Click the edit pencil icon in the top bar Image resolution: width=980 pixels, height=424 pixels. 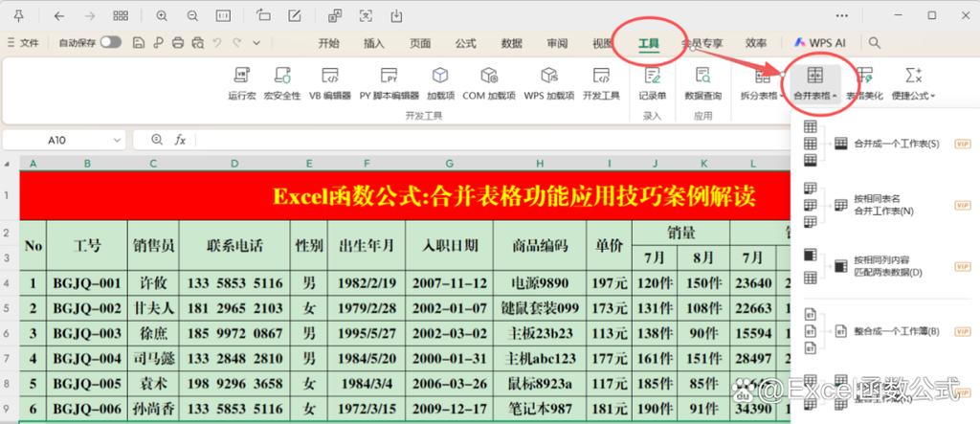[x=295, y=15]
